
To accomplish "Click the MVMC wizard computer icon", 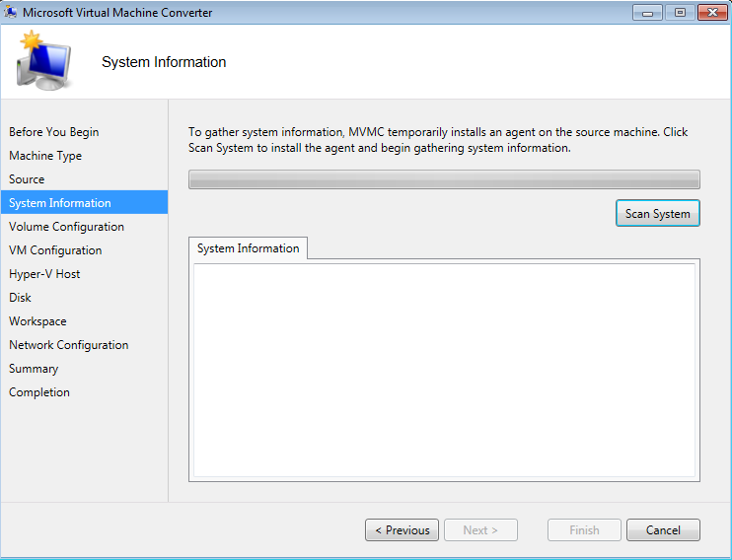I will pos(44,61).
